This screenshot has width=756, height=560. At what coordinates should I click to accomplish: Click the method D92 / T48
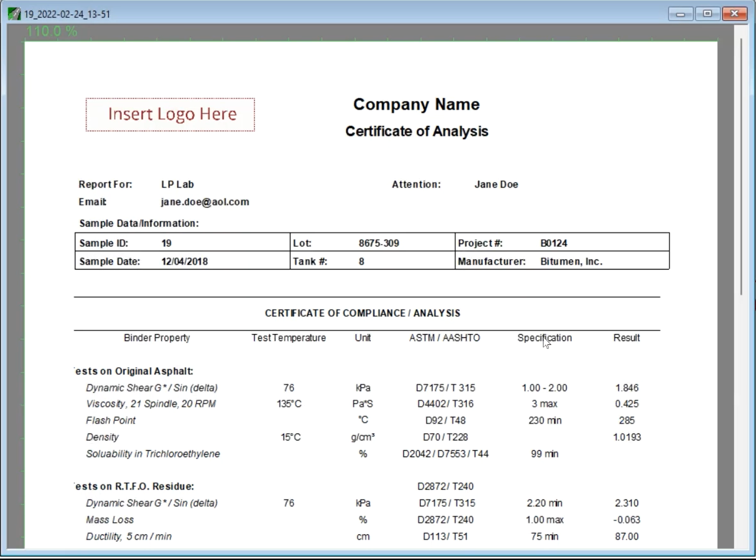pyautogui.click(x=445, y=420)
